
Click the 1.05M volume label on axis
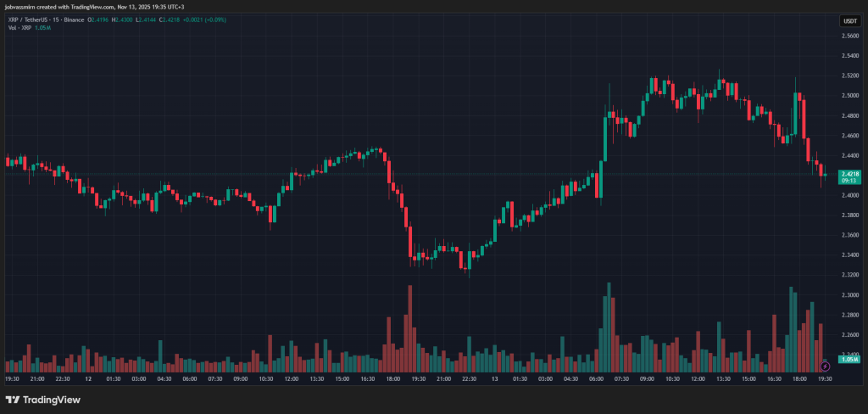tap(849, 360)
